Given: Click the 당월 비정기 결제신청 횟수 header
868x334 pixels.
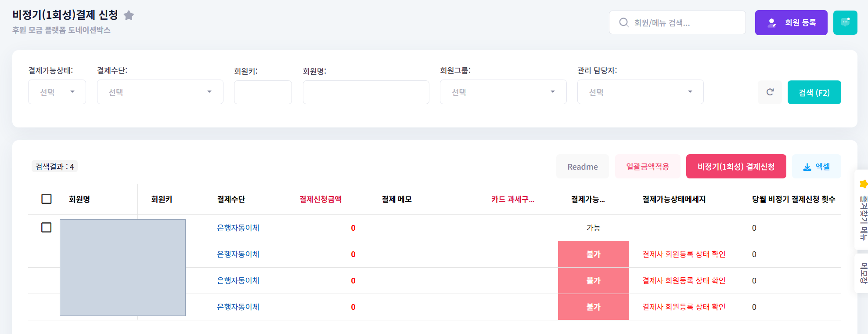Looking at the screenshot, I should [794, 199].
